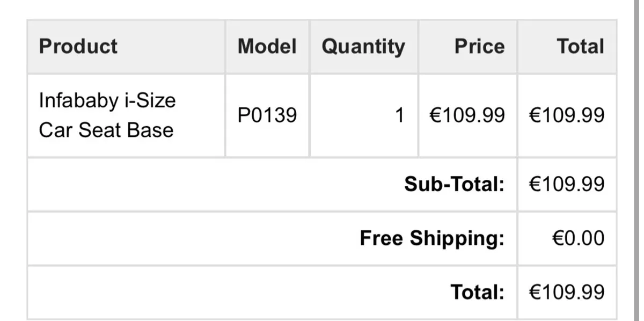The width and height of the screenshot is (644, 321).
Task: Click the Free Shipping label
Action: coord(432,238)
